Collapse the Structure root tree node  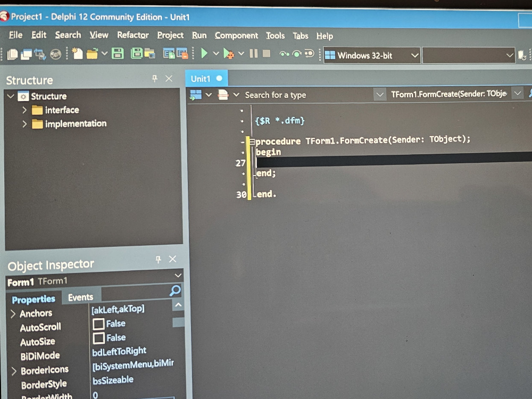tap(11, 96)
